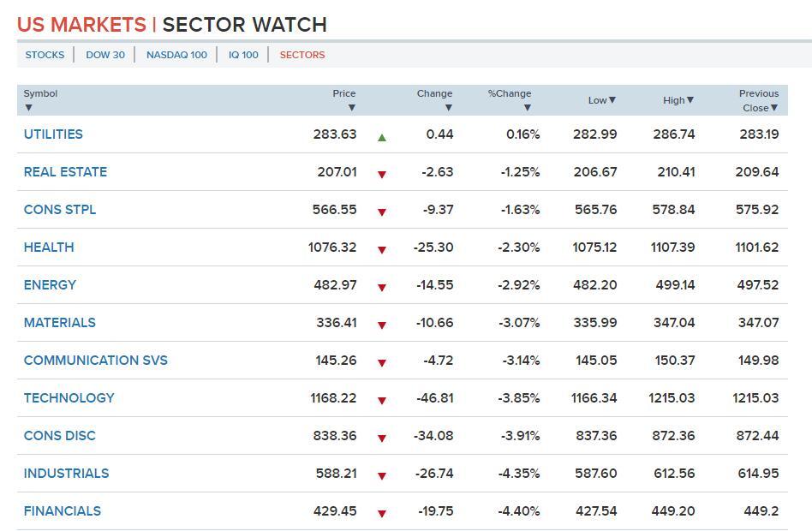Click red down arrow in Financials row

(382, 514)
